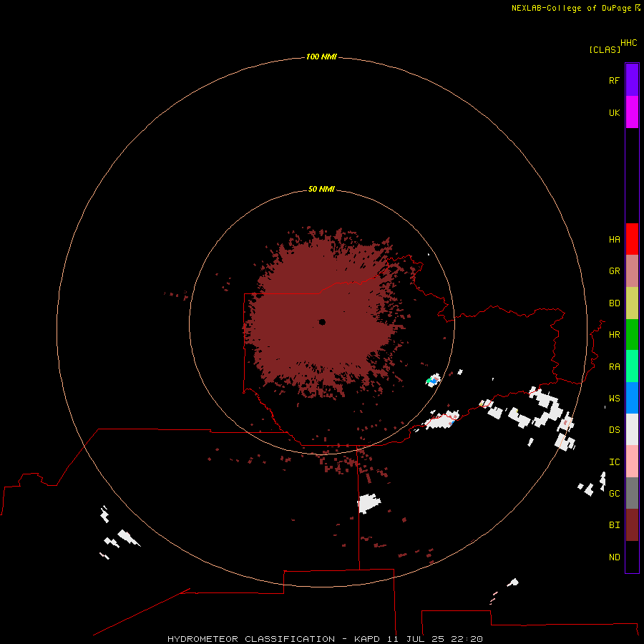644x644 pixels.
Task: Select the IC light pink legend swatch
Action: click(632, 462)
